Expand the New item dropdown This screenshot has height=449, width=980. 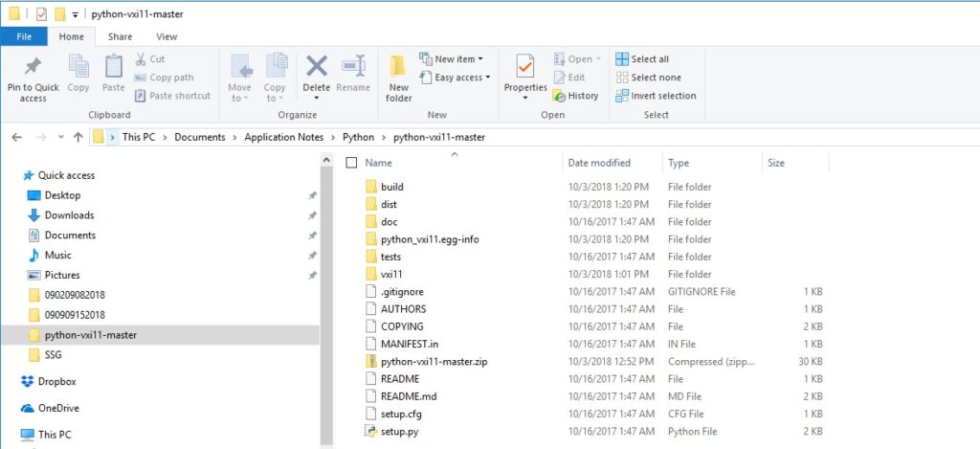(x=452, y=59)
